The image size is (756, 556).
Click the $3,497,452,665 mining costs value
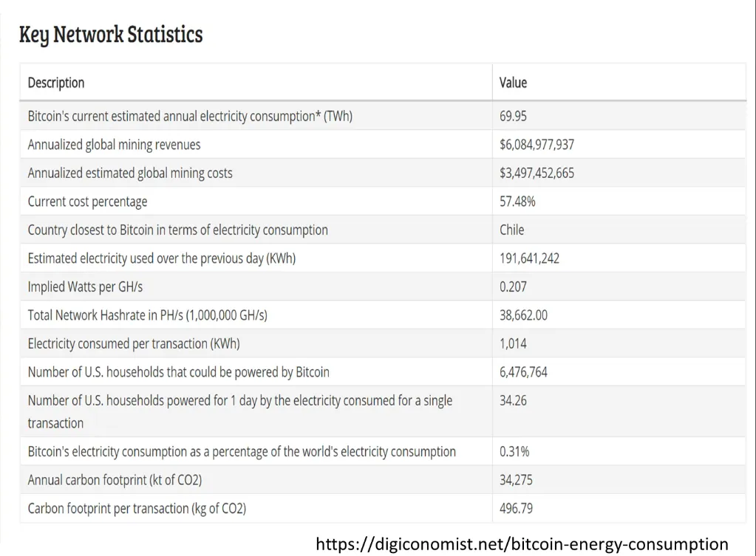(537, 173)
